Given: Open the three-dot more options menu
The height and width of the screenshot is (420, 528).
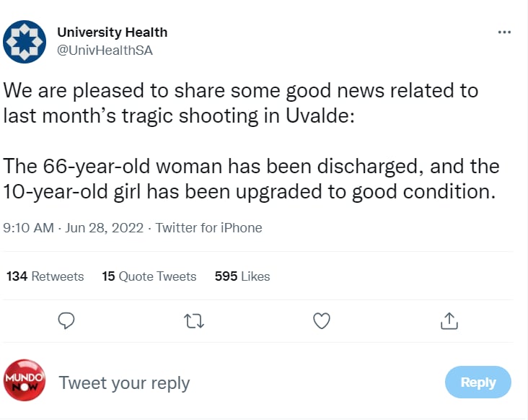Looking at the screenshot, I should (x=504, y=32).
